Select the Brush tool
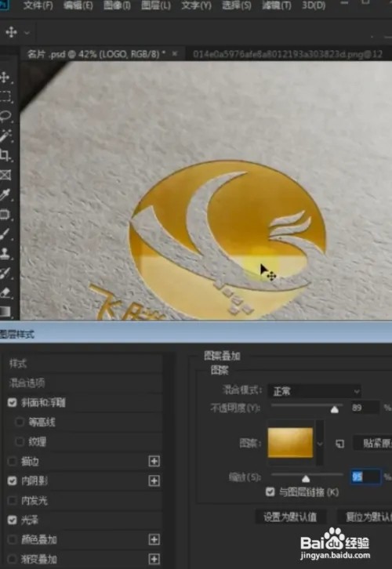This screenshot has width=392, height=569. click(5, 234)
